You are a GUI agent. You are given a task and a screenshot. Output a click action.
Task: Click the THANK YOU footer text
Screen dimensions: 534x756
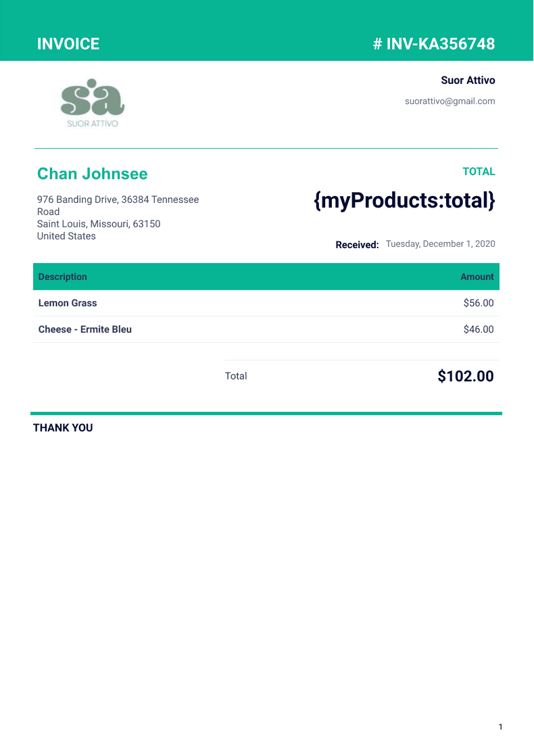click(63, 428)
